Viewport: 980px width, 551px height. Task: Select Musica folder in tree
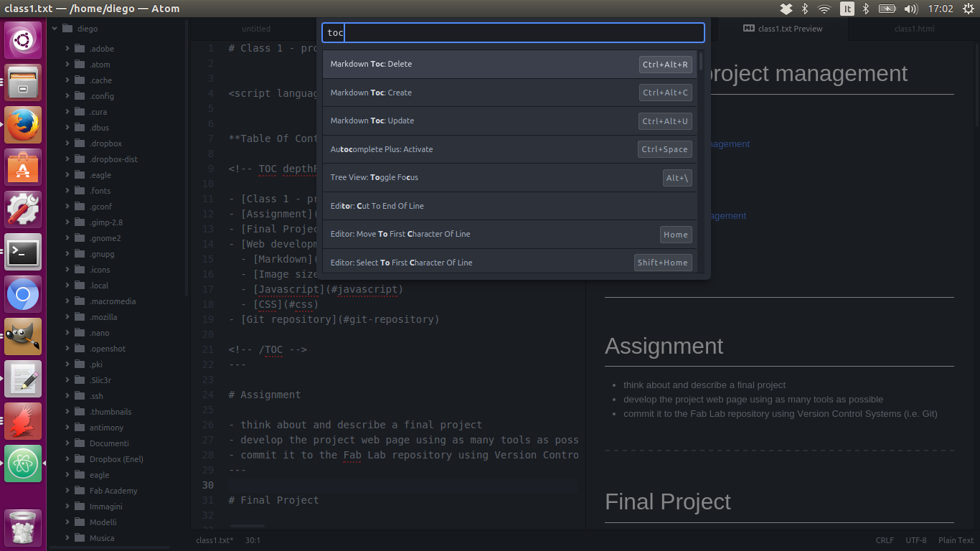click(x=101, y=538)
